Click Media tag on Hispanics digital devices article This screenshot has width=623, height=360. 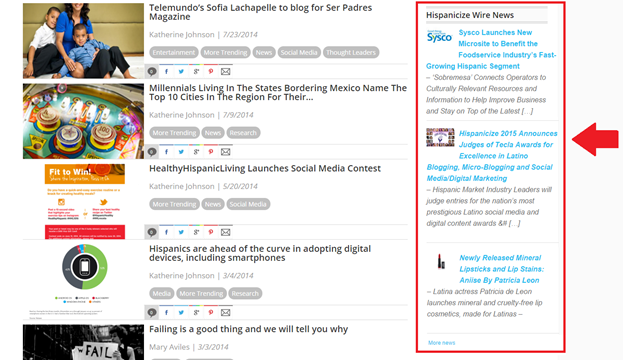coord(162,294)
